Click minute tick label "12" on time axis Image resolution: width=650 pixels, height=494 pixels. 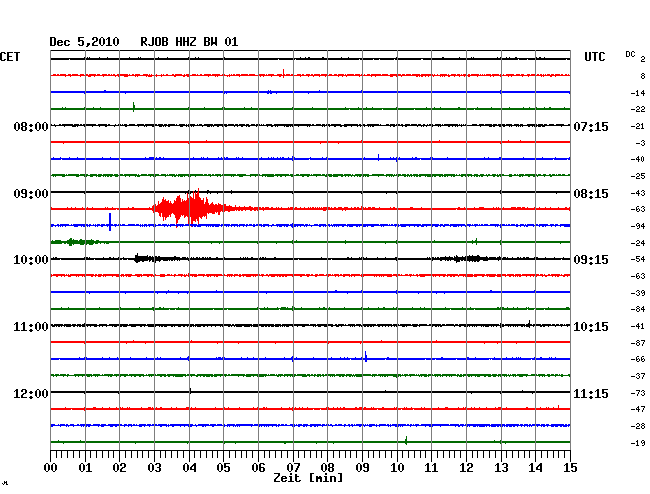tap(466, 467)
